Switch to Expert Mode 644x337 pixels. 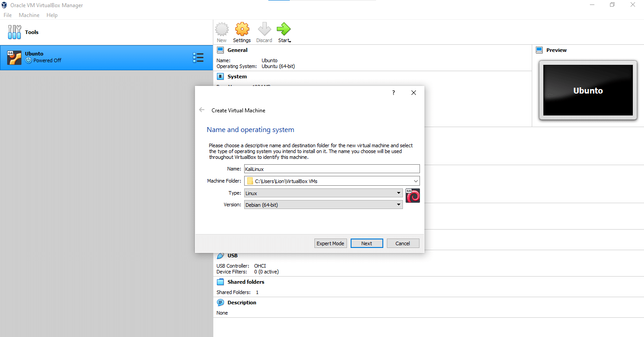[330, 243]
